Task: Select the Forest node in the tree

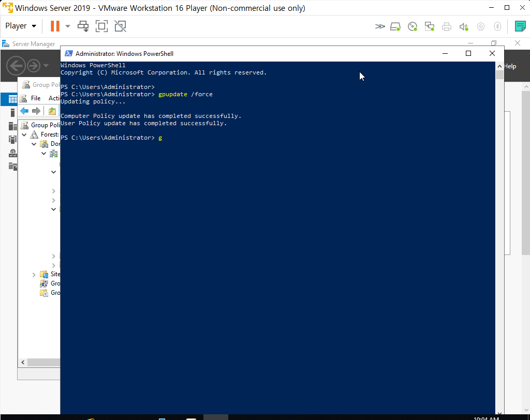Action: click(45, 134)
